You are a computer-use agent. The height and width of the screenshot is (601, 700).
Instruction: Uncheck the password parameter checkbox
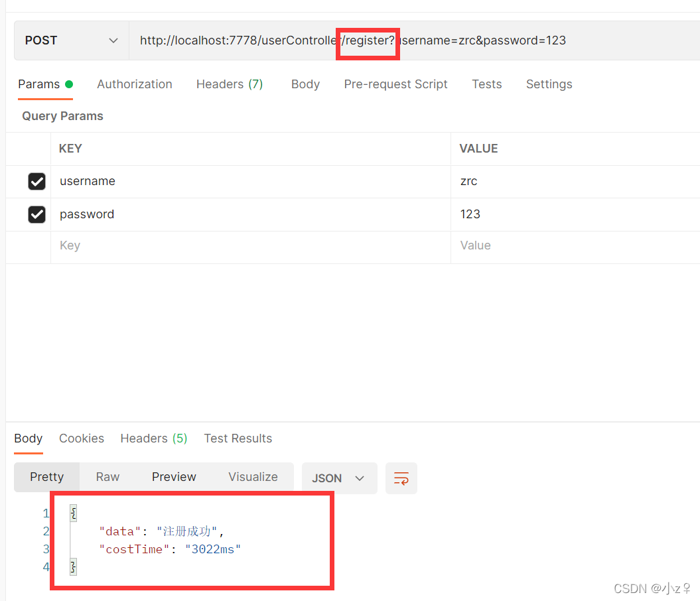(x=36, y=215)
